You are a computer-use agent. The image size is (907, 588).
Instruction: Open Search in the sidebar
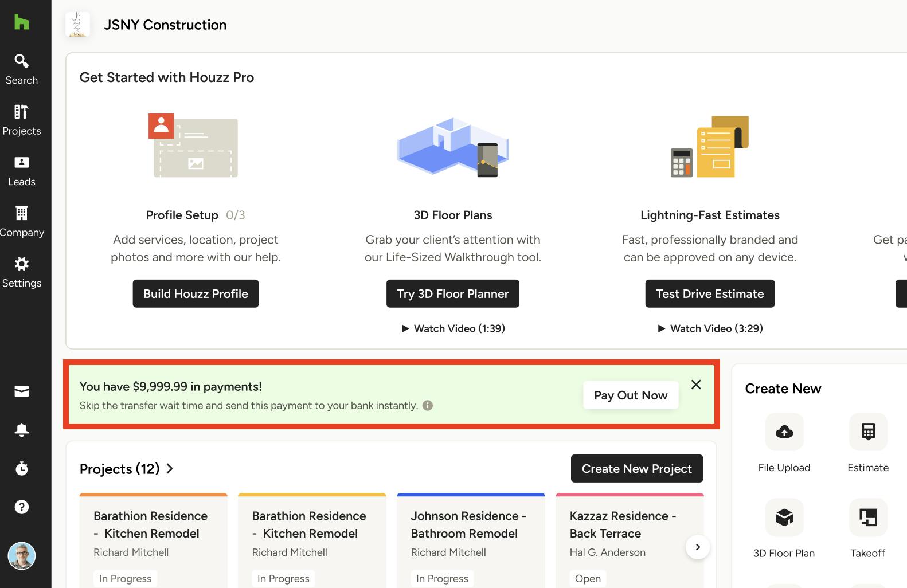click(22, 69)
